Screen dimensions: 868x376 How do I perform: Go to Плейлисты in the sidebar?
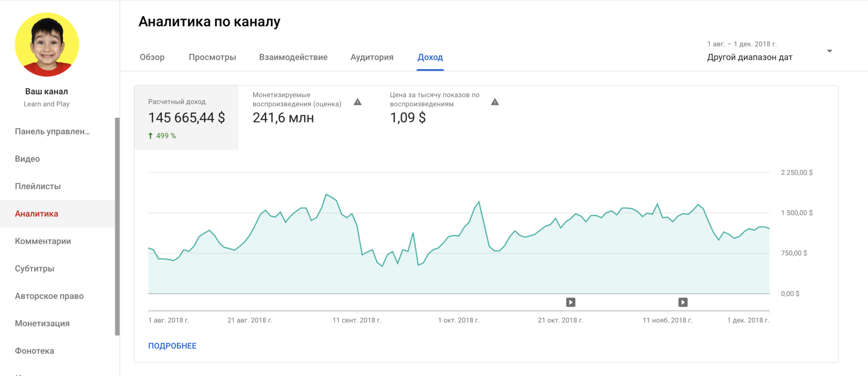(38, 186)
